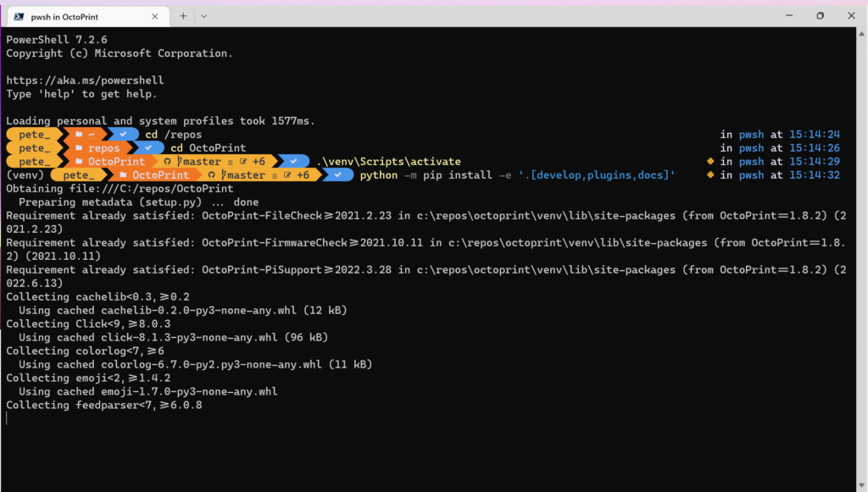Click the "Collecting Click<9,>=8.0.3" line

pyautogui.click(x=88, y=324)
